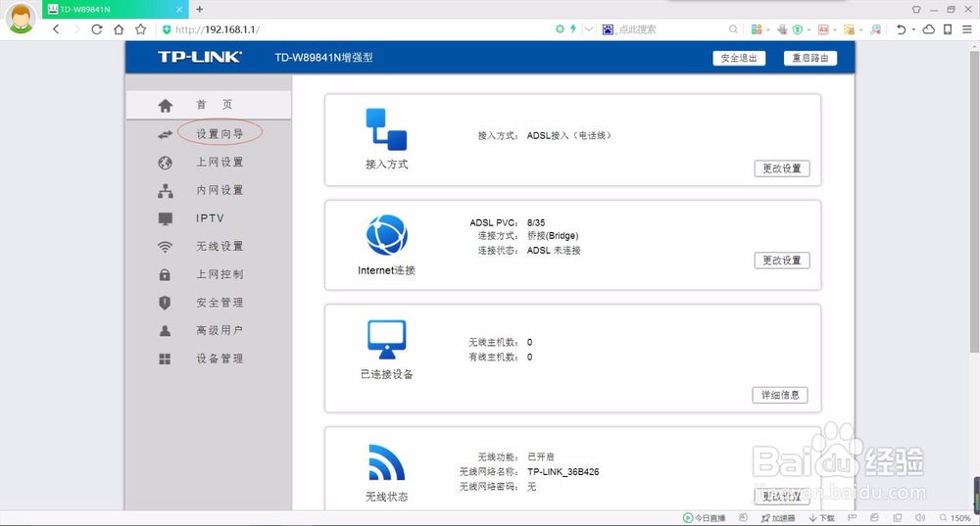Click the user icon beside 高级用户

tap(165, 331)
